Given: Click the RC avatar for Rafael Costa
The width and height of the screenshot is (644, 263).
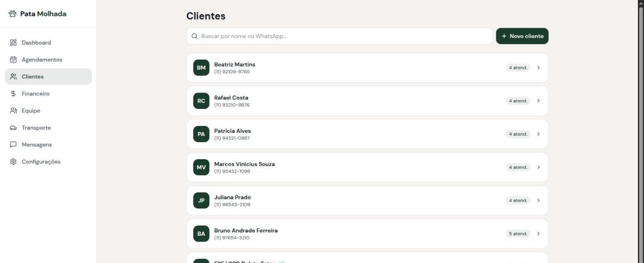Looking at the screenshot, I should pos(201,101).
